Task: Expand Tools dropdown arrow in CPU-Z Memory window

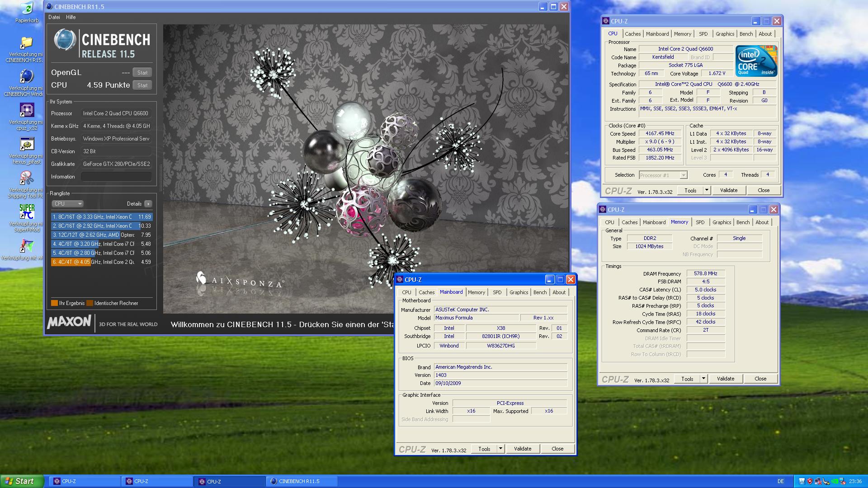Action: point(703,379)
